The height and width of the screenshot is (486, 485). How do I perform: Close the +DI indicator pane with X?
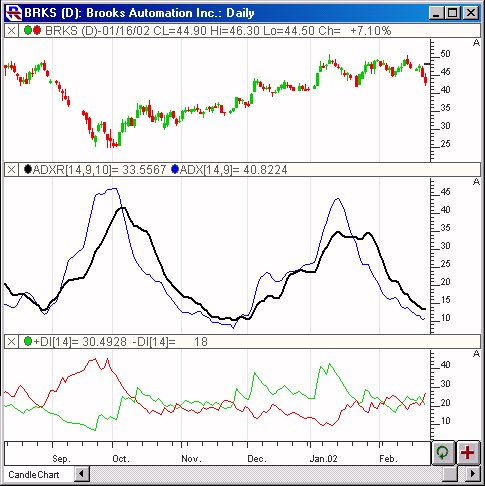click(11, 342)
